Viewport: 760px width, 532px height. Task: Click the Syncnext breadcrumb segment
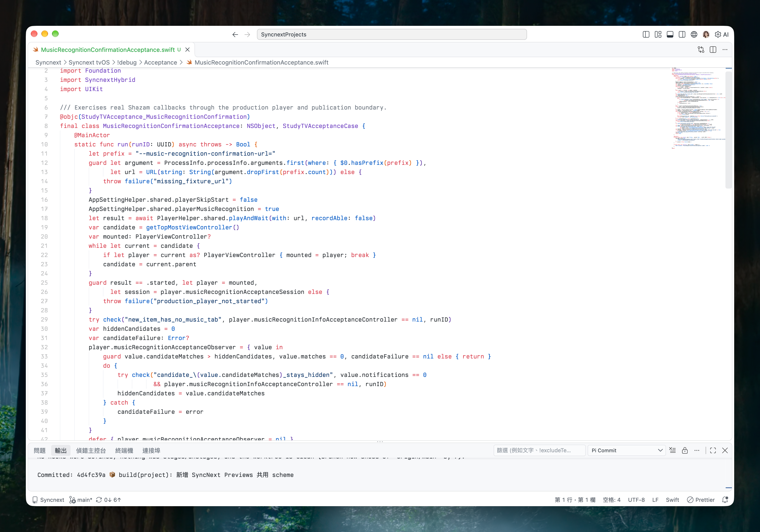48,62
